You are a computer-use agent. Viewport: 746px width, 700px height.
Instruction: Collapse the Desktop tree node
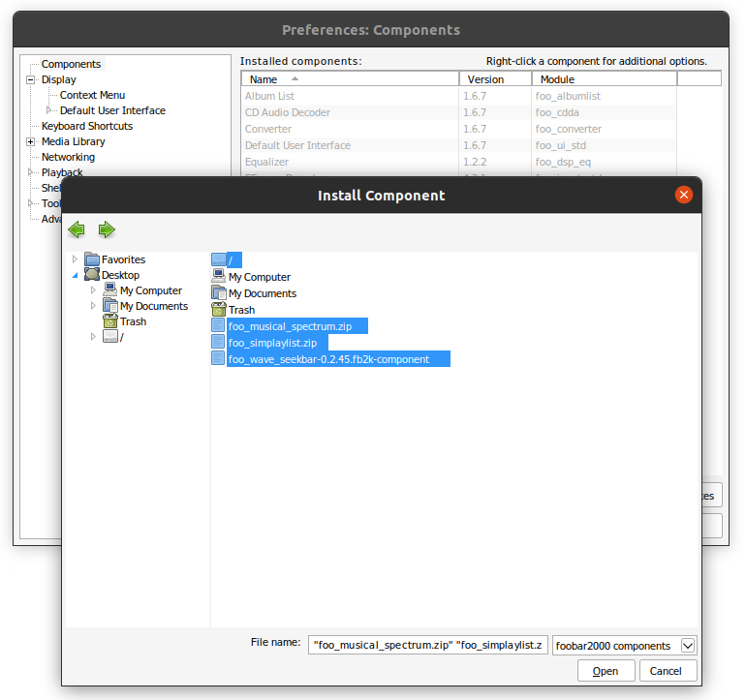pyautogui.click(x=75, y=275)
